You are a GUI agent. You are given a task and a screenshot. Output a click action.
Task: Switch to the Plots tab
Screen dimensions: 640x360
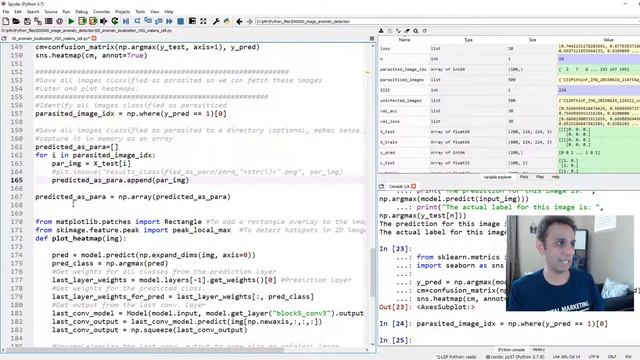click(524, 177)
